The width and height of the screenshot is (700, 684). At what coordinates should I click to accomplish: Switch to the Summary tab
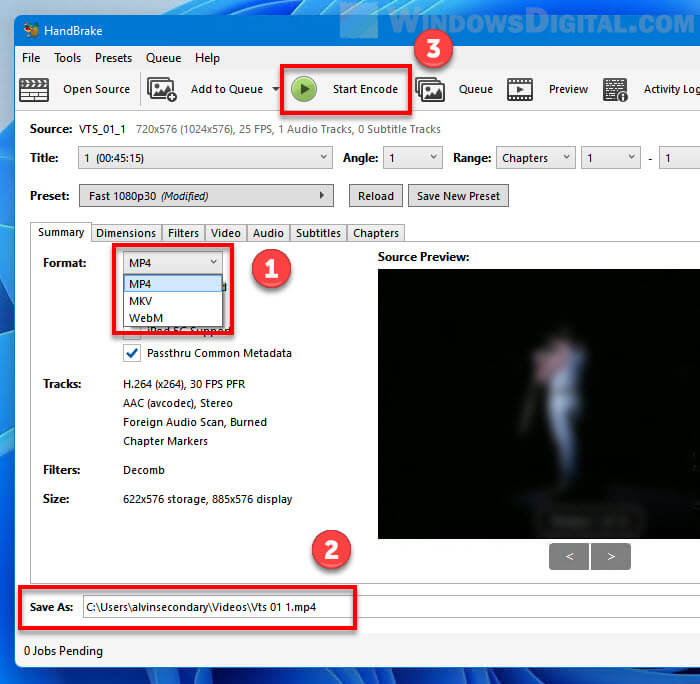61,232
